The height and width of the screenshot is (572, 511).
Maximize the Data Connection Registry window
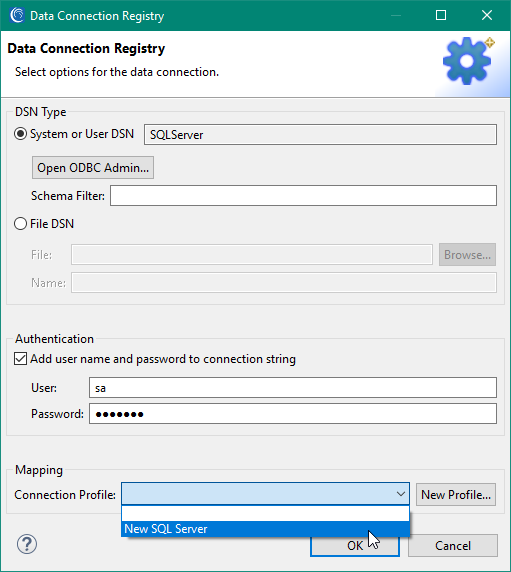pyautogui.click(x=441, y=15)
